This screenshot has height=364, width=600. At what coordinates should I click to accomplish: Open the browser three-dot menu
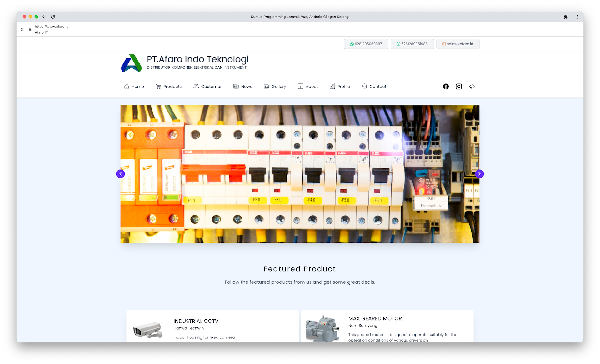coord(577,17)
